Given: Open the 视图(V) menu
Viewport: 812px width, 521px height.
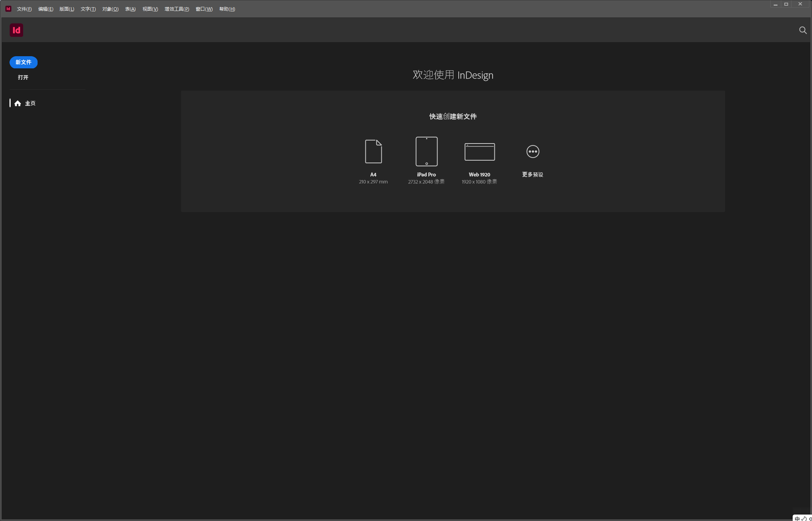Looking at the screenshot, I should tap(150, 9).
